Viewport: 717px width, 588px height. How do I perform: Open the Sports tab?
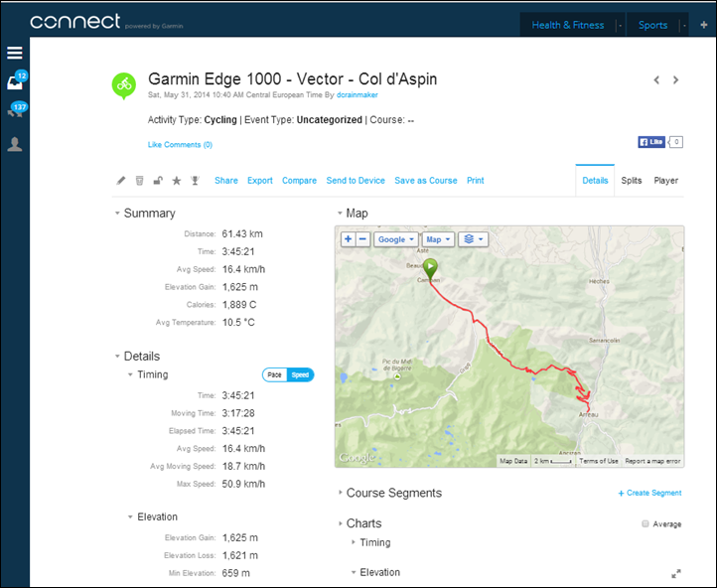point(652,25)
